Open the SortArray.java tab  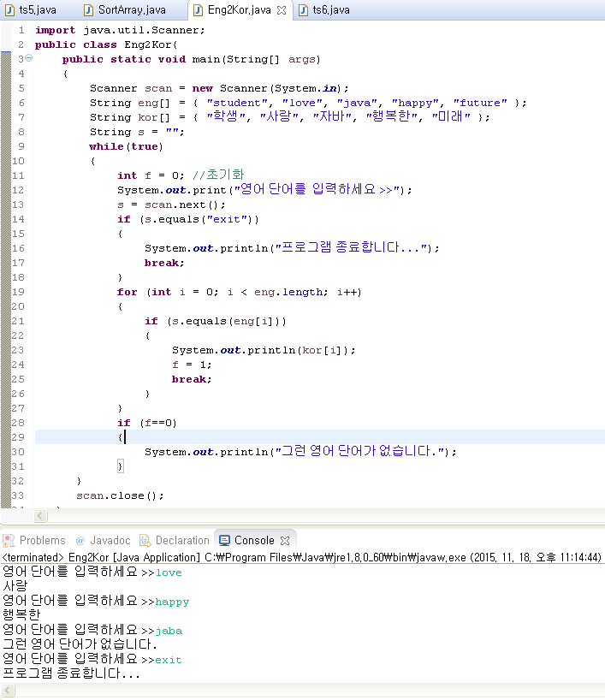pos(126,9)
